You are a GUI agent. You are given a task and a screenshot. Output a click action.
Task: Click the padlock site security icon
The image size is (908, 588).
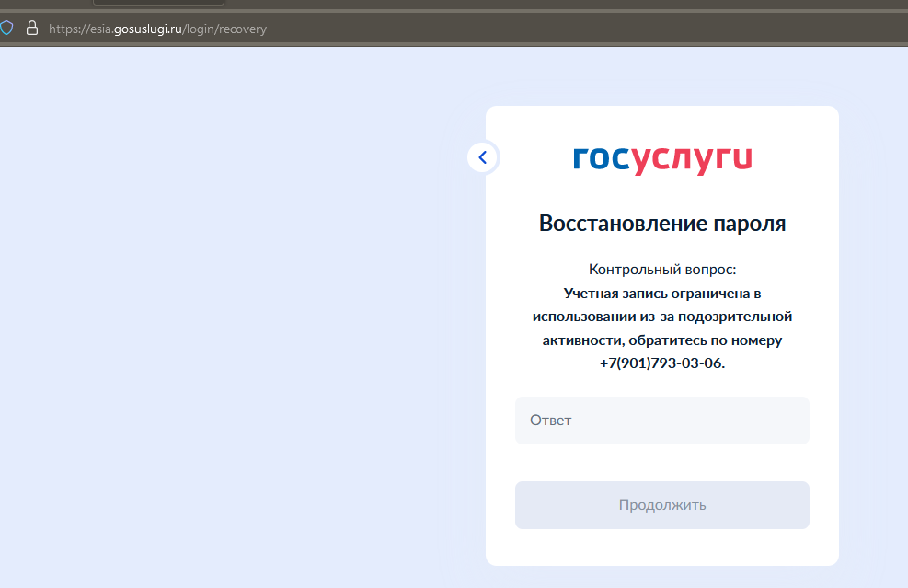(x=32, y=28)
